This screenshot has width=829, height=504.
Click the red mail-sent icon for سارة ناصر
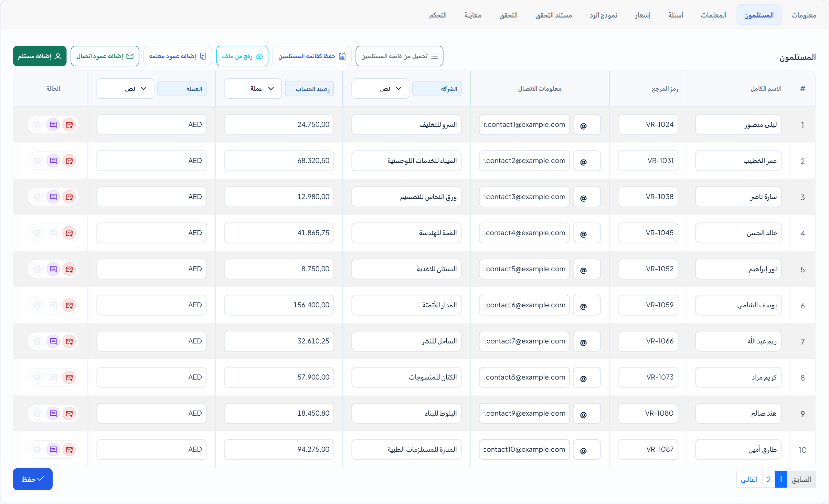pyautogui.click(x=70, y=197)
